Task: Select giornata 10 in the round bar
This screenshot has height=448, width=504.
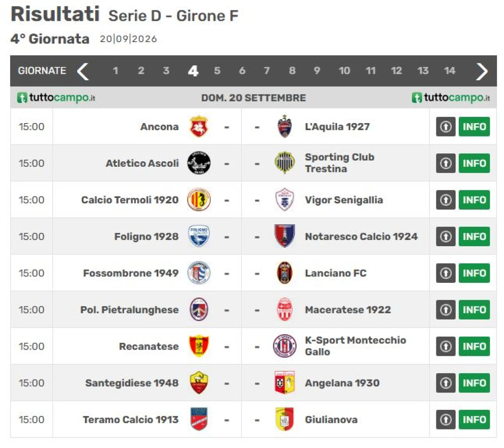Action: [344, 71]
